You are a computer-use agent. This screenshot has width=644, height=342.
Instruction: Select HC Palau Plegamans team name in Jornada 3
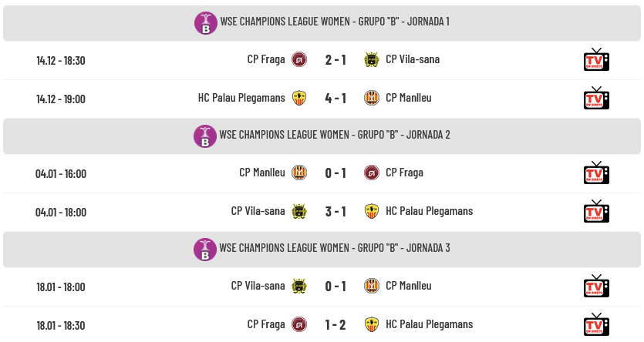(x=429, y=324)
